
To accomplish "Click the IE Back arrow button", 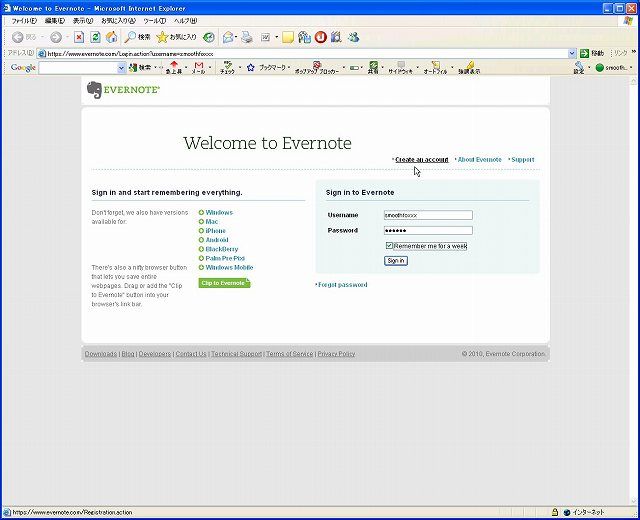I will pyautogui.click(x=18, y=37).
